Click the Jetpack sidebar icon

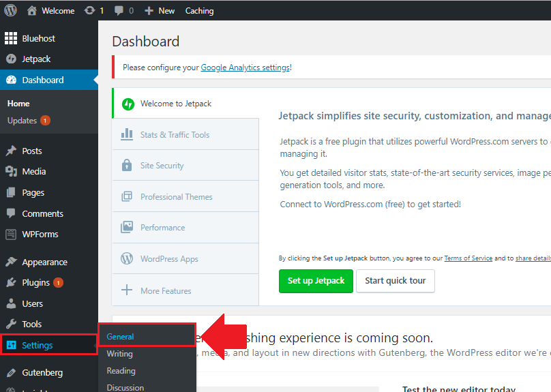[11, 59]
